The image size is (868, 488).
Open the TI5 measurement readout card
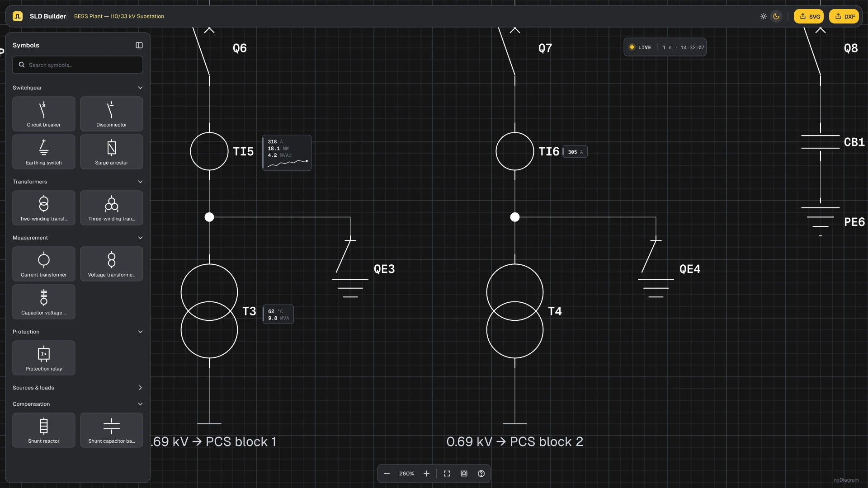coord(287,153)
